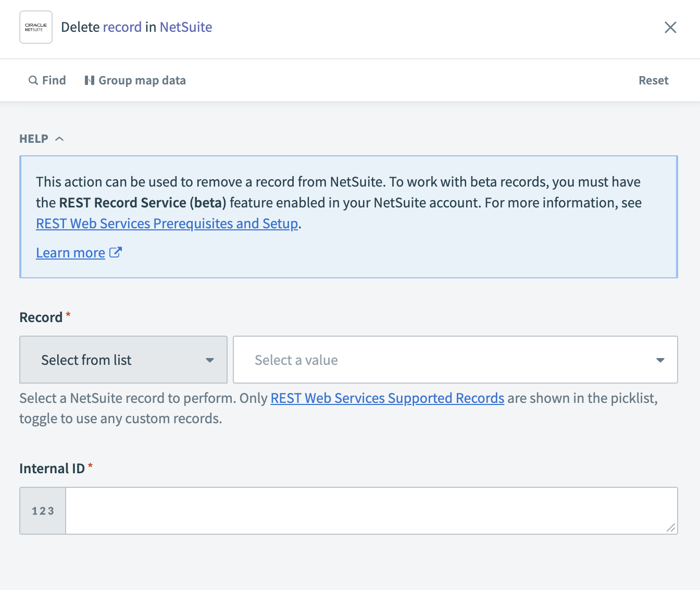Open REST Web Services Prerequisites and Setup link
700x590 pixels.
click(167, 223)
